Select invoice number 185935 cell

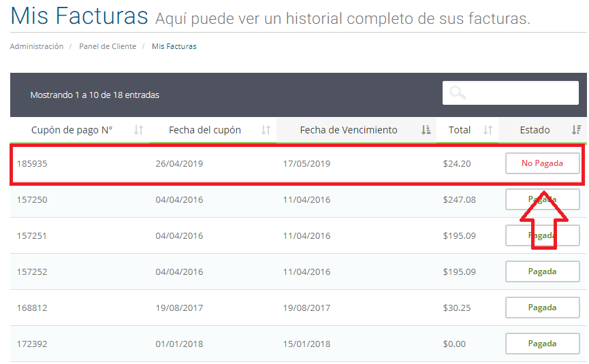coord(32,163)
